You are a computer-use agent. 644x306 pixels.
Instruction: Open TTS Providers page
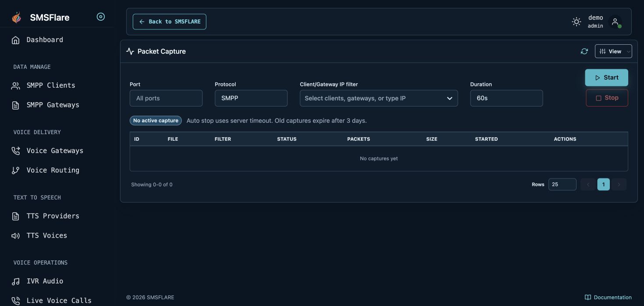click(53, 216)
